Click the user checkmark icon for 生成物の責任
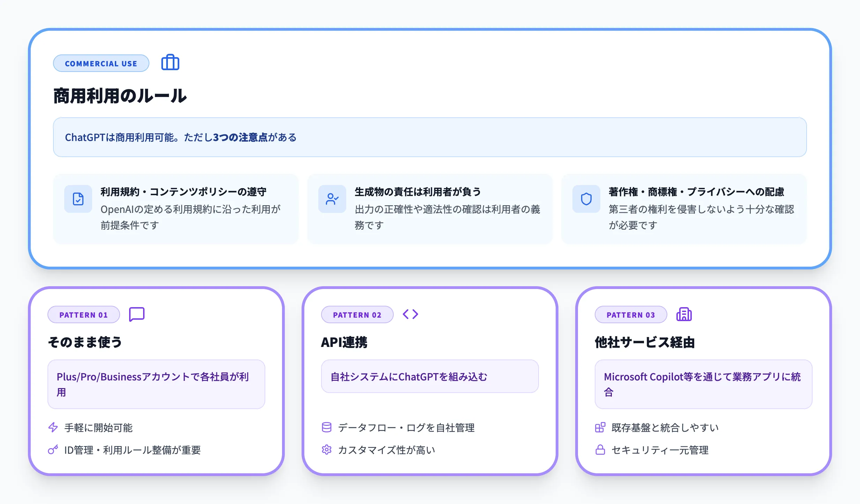The height and width of the screenshot is (504, 860). [x=332, y=199]
